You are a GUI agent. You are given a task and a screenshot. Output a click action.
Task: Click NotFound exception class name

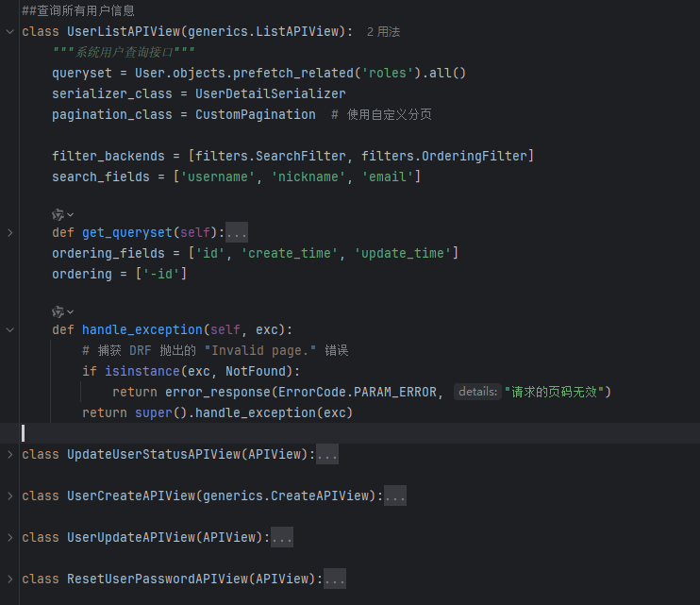point(256,372)
